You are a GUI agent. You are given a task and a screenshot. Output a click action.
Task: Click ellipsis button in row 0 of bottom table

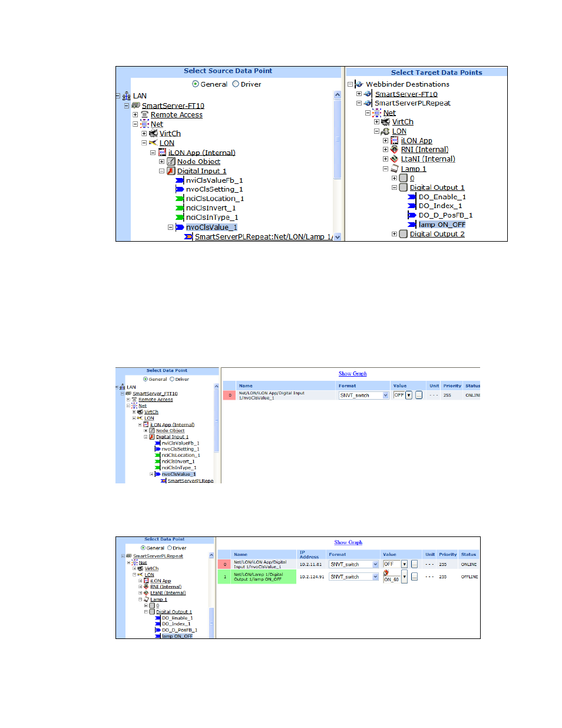(414, 564)
